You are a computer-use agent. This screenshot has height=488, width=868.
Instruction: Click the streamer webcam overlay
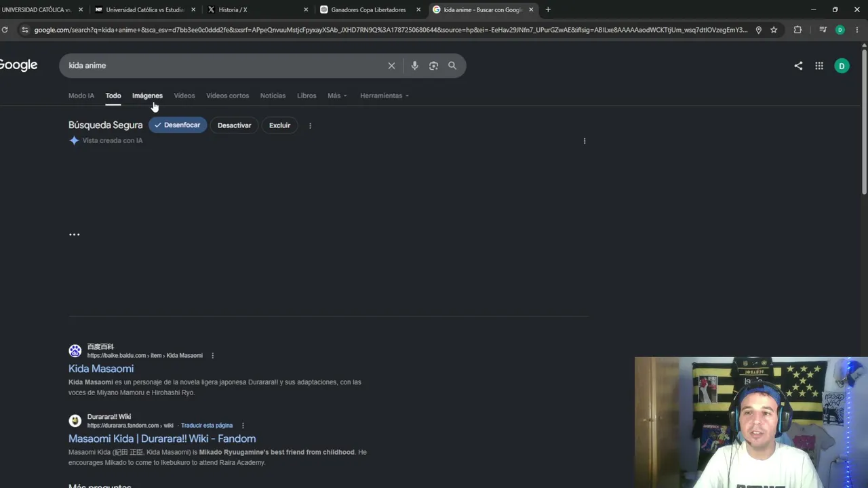point(751,422)
